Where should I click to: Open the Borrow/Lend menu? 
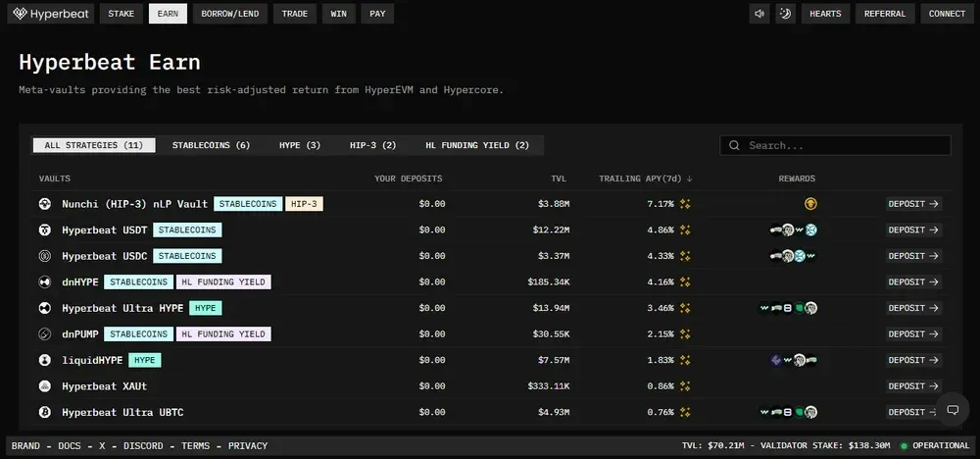pyautogui.click(x=230, y=13)
